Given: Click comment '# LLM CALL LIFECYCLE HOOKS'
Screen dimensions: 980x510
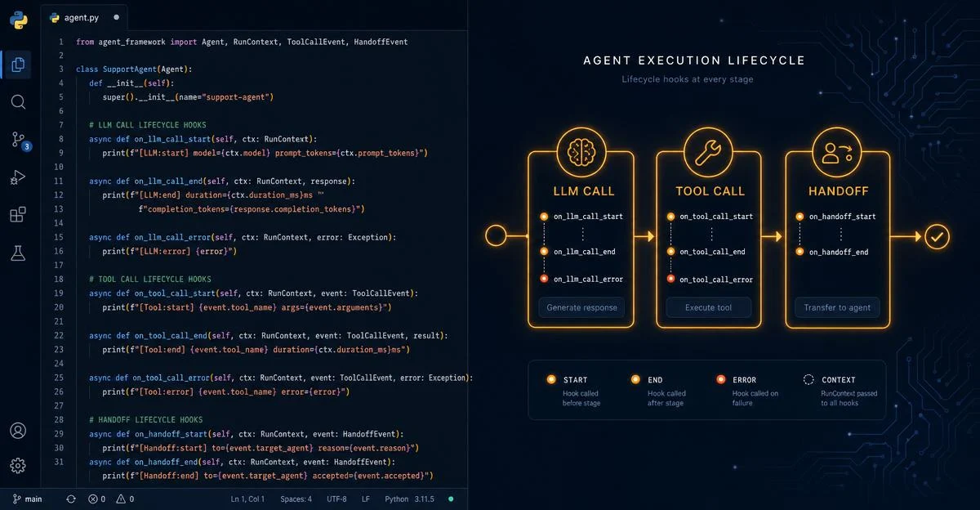Looking at the screenshot, I should pos(148,125).
